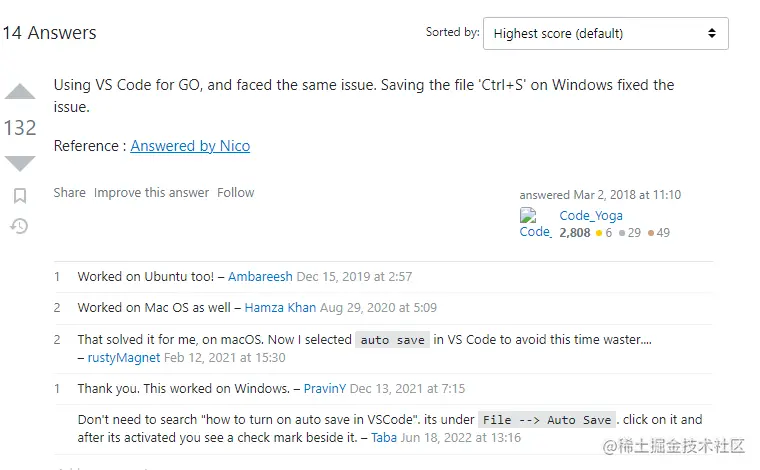Open the 'Answered by Nico' reference link
Image resolution: width=760 pixels, height=470 pixels.
[190, 146]
